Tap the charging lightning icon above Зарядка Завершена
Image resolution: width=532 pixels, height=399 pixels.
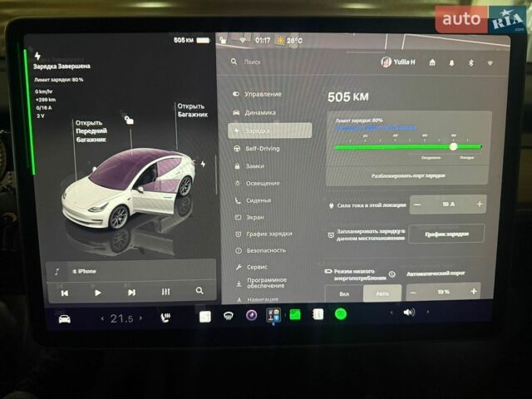tap(37, 56)
